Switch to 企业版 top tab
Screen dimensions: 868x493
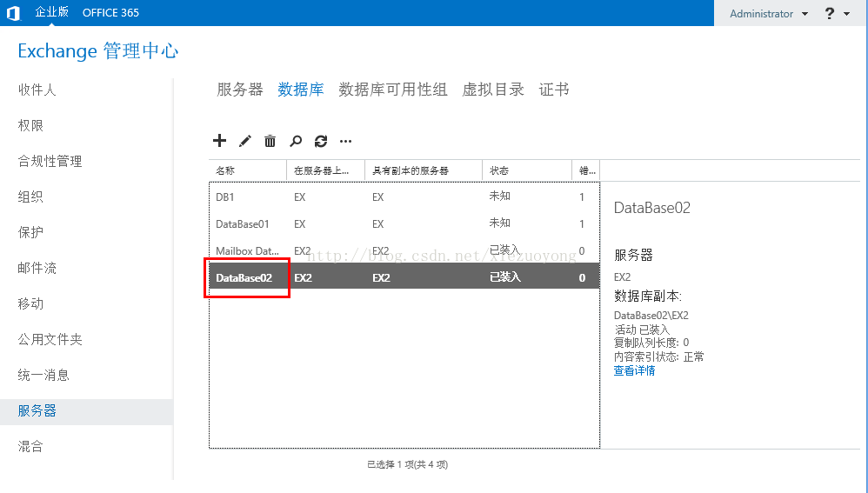pos(51,12)
